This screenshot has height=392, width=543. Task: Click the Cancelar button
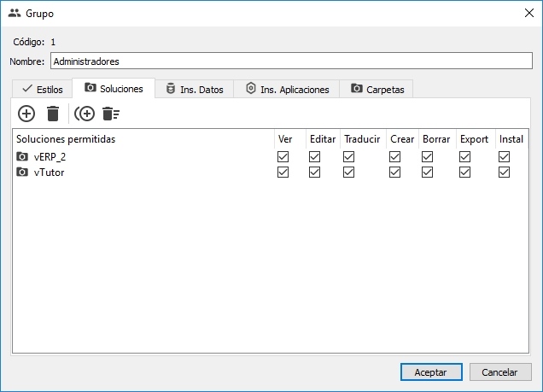pyautogui.click(x=499, y=372)
